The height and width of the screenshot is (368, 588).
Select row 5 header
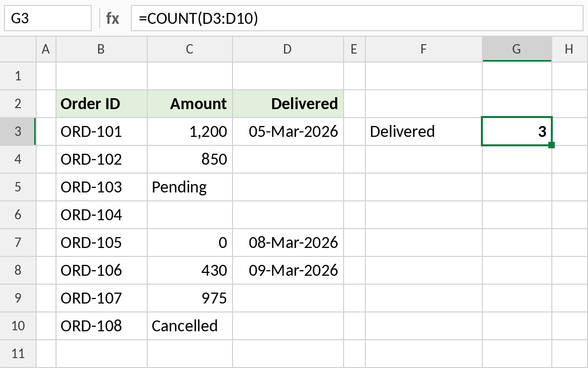[18, 187]
